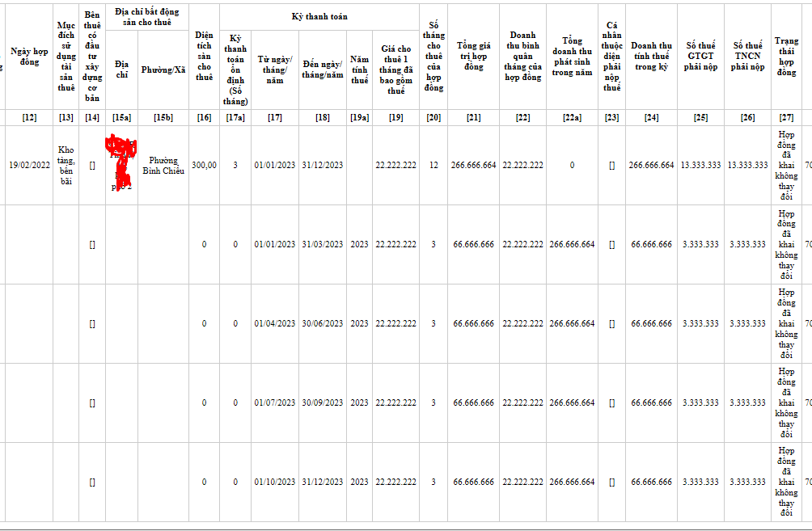
Task: Select the rental area value 300,00
Action: click(204, 165)
